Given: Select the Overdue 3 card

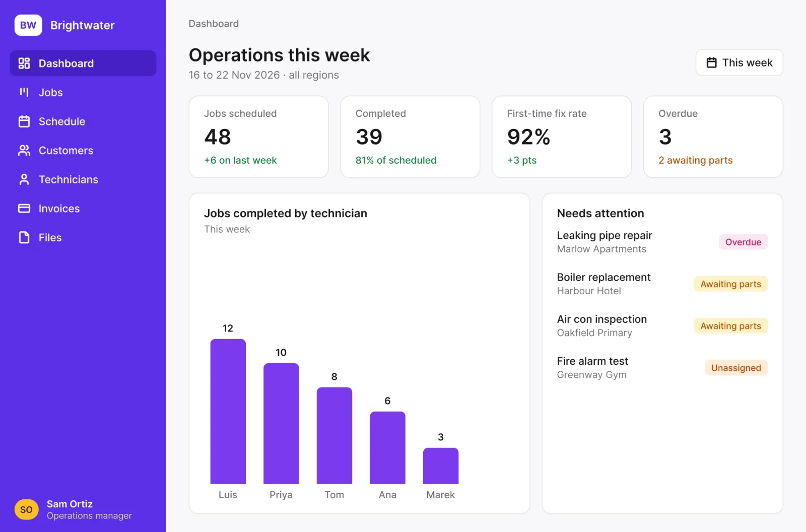Looking at the screenshot, I should point(713,137).
